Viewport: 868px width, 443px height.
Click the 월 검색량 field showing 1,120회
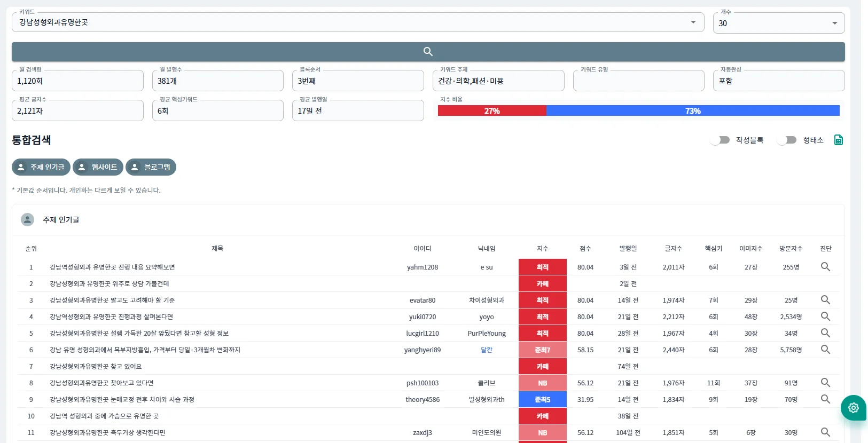click(77, 81)
